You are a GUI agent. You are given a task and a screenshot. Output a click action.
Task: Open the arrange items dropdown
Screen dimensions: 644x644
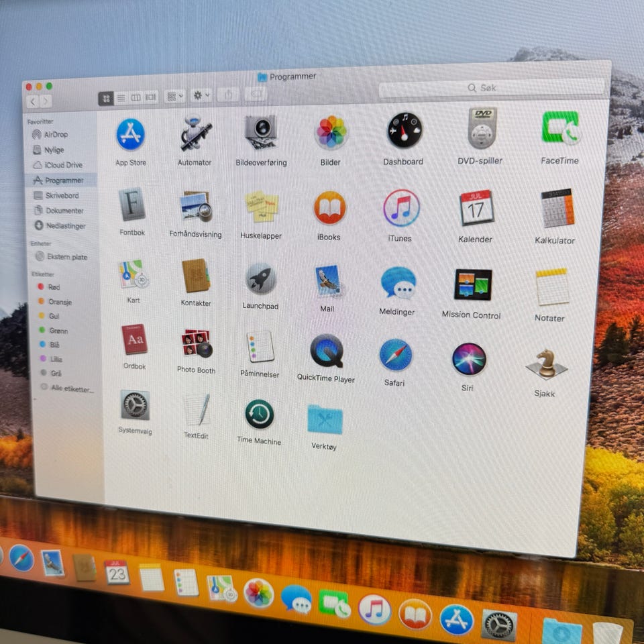174,97
